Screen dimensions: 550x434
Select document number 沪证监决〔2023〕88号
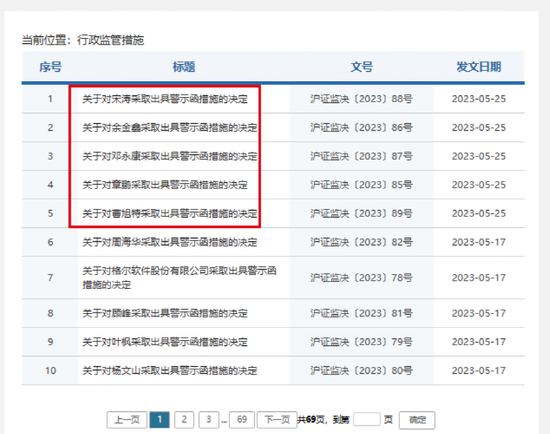coord(361,99)
